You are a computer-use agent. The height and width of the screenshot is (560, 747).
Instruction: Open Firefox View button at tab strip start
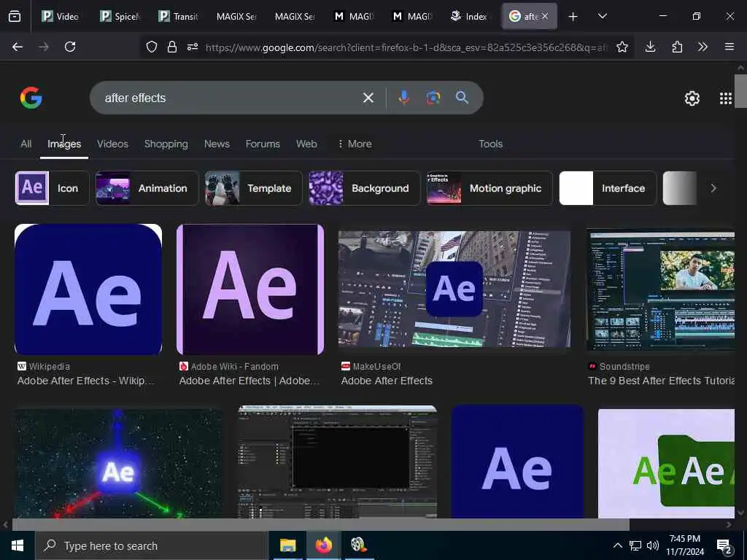coord(15,16)
